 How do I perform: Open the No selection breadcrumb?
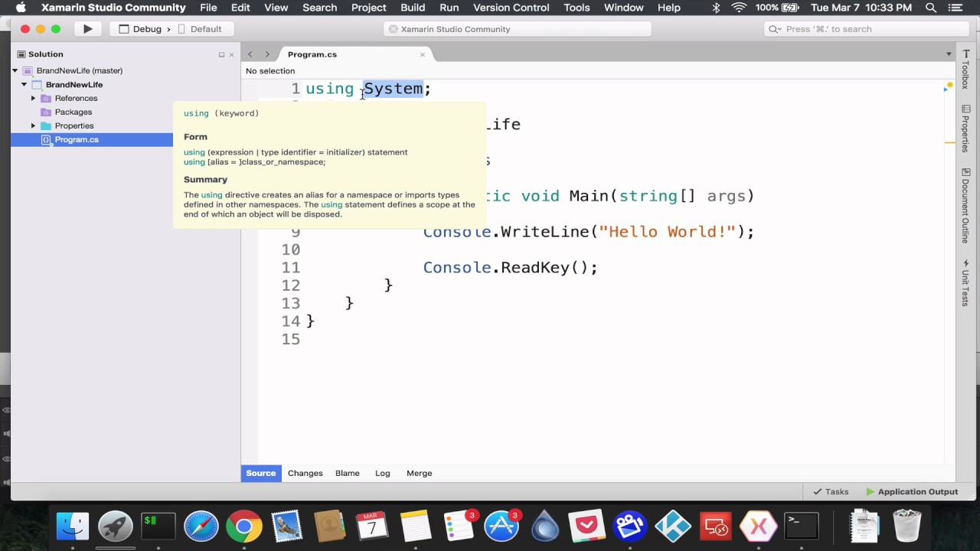click(270, 70)
